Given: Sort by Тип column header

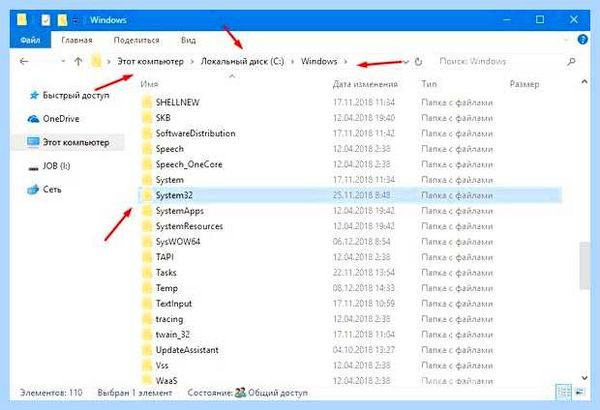Looking at the screenshot, I should 429,84.
